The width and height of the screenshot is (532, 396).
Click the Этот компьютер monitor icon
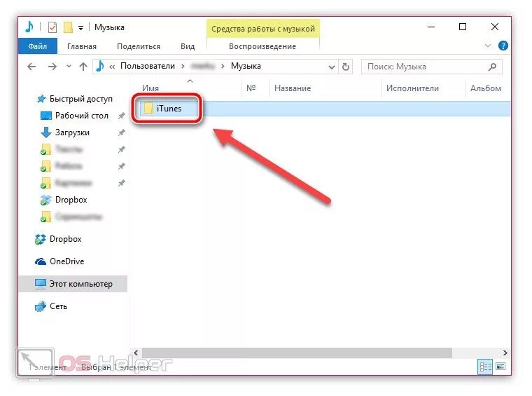tap(41, 284)
